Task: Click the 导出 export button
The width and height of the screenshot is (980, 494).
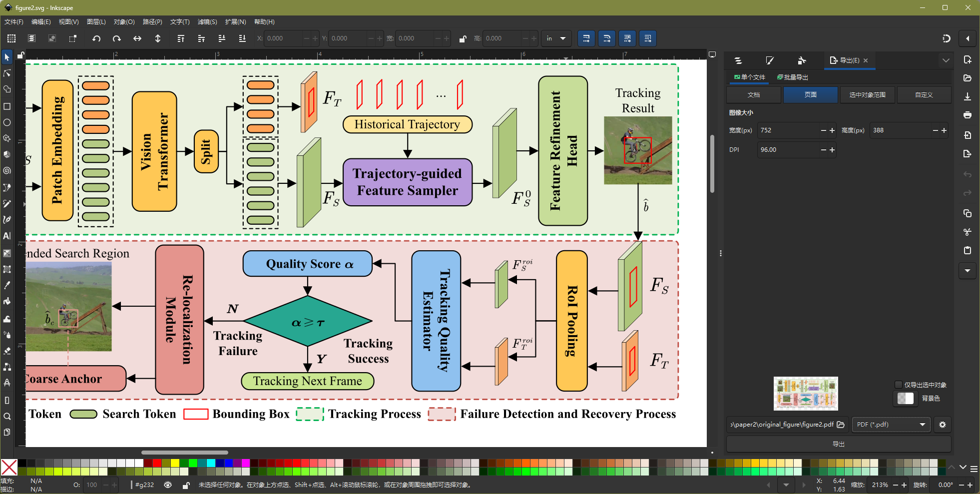Action: coord(839,444)
